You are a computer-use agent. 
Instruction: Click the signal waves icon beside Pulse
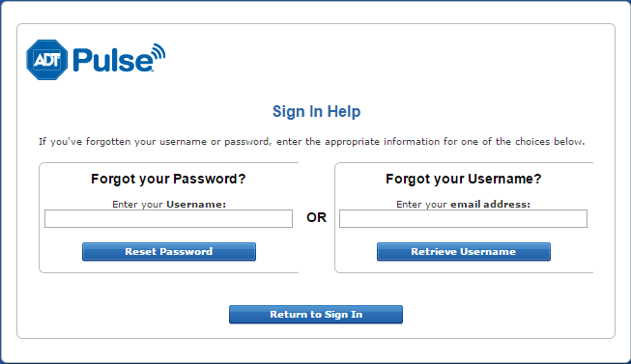pyautogui.click(x=158, y=53)
